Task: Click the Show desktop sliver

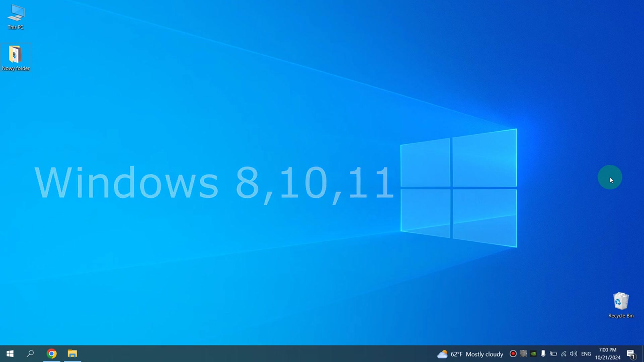Action: click(x=643, y=354)
